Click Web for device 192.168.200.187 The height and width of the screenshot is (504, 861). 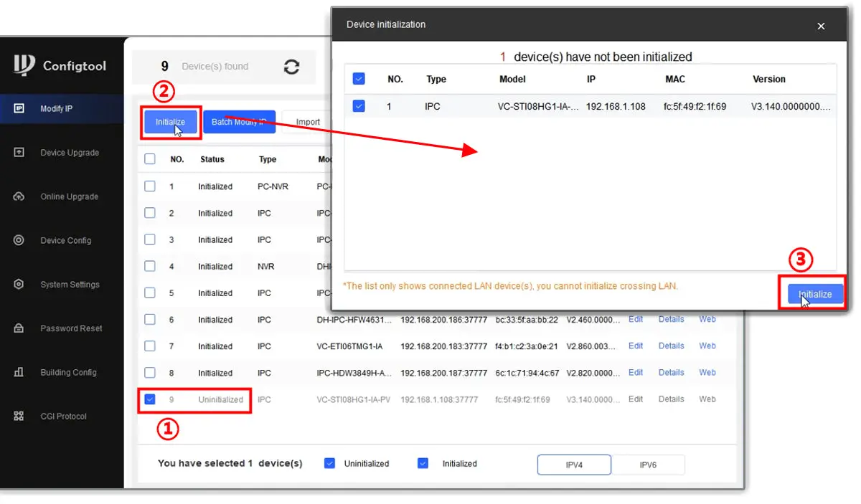707,372
